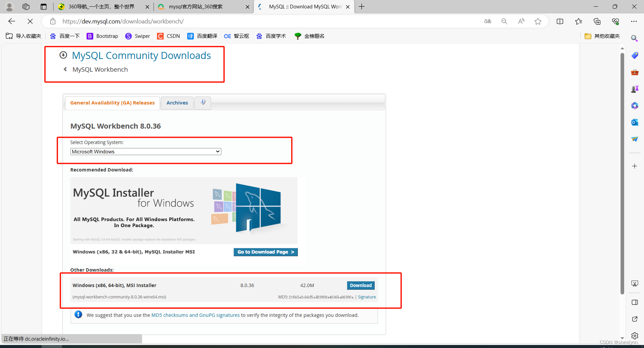The height and width of the screenshot is (348, 644).
Task: Open the profile avatar icon
Action: pos(9,7)
